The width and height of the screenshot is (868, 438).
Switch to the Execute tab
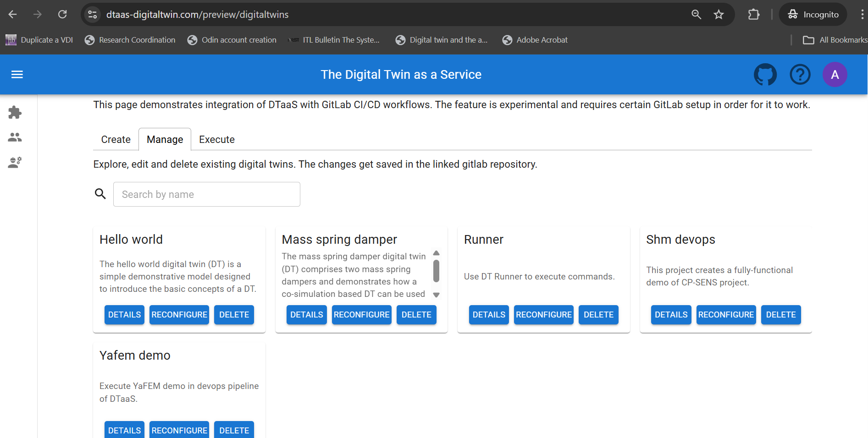(x=216, y=139)
